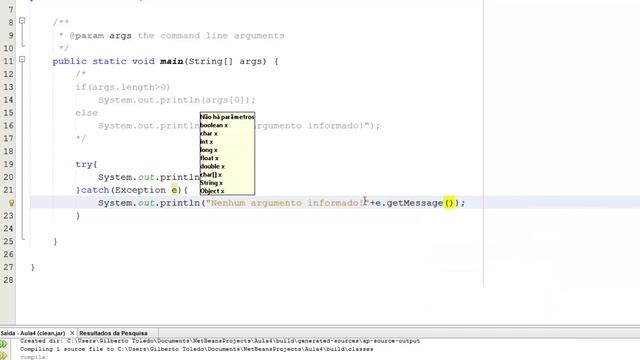Click the highlighted parentheses after getMessage

pos(449,202)
